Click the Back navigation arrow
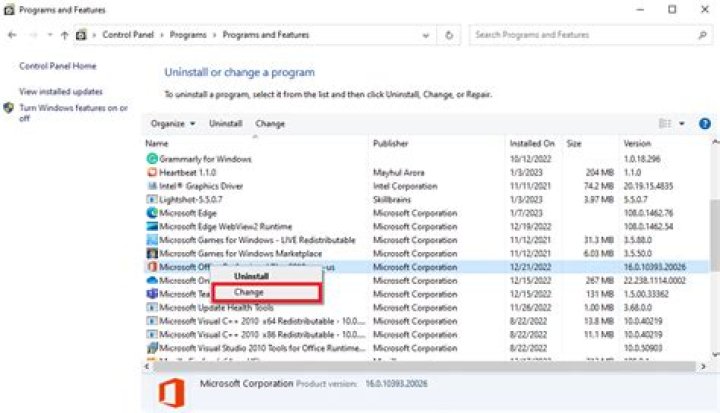 [12, 34]
